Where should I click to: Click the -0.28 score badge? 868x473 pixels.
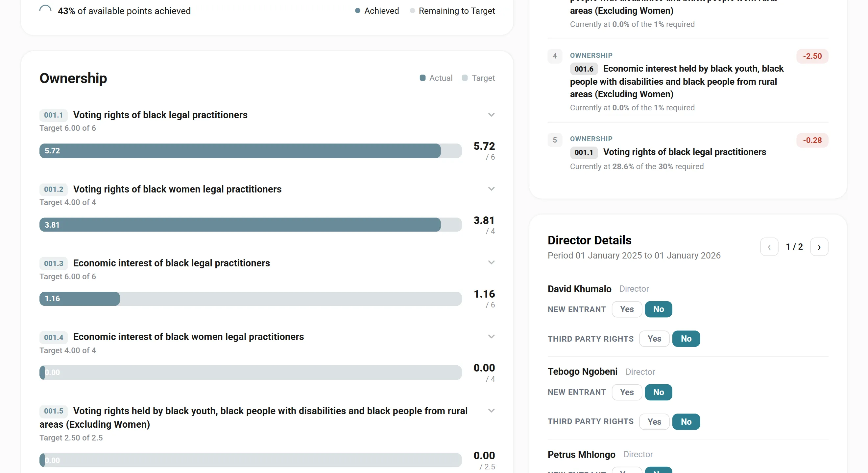(x=812, y=140)
